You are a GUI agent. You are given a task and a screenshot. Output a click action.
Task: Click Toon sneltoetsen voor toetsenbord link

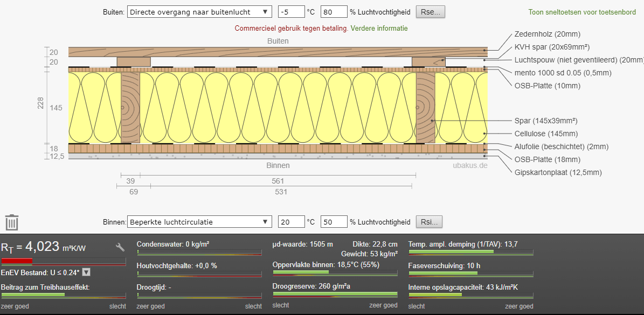pos(582,12)
